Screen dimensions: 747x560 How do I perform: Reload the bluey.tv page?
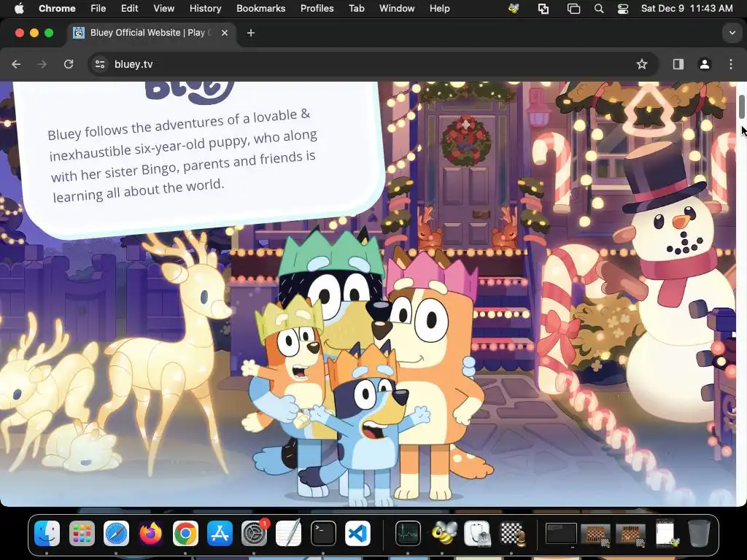(x=69, y=64)
